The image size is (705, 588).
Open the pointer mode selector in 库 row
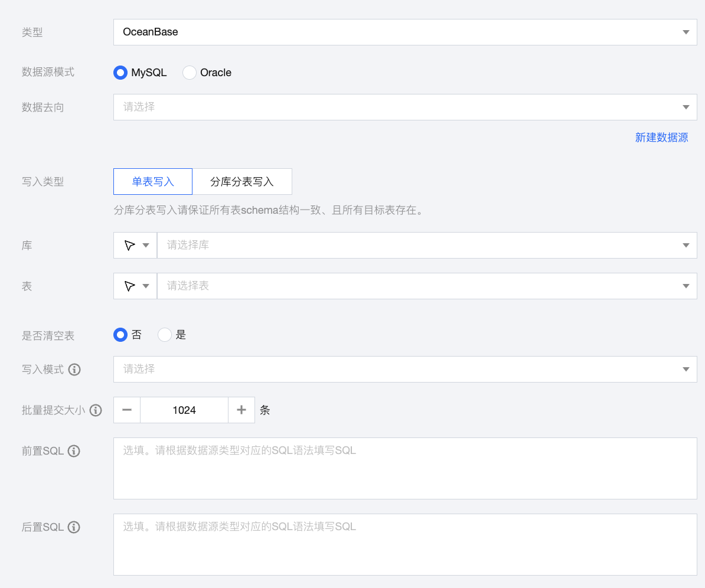point(135,246)
